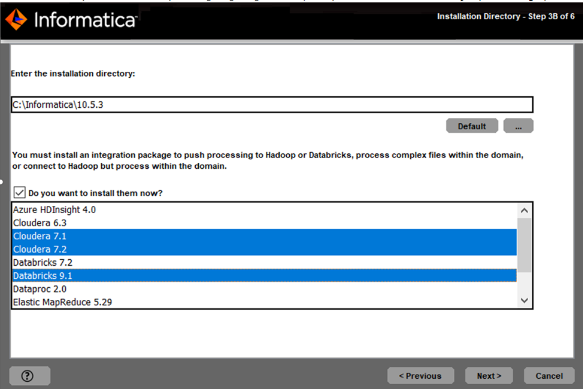
Task: Select Databricks 7.2 in the list
Action: [265, 262]
